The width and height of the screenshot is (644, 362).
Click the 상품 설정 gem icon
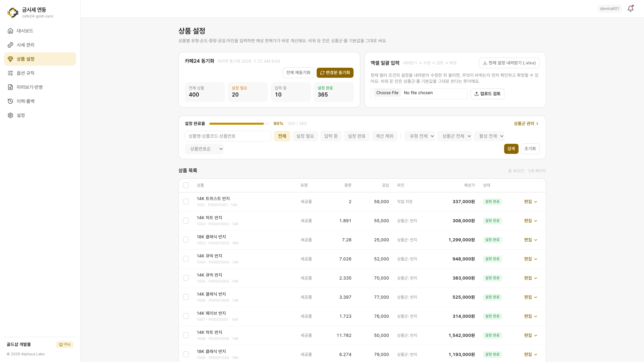coord(10,59)
